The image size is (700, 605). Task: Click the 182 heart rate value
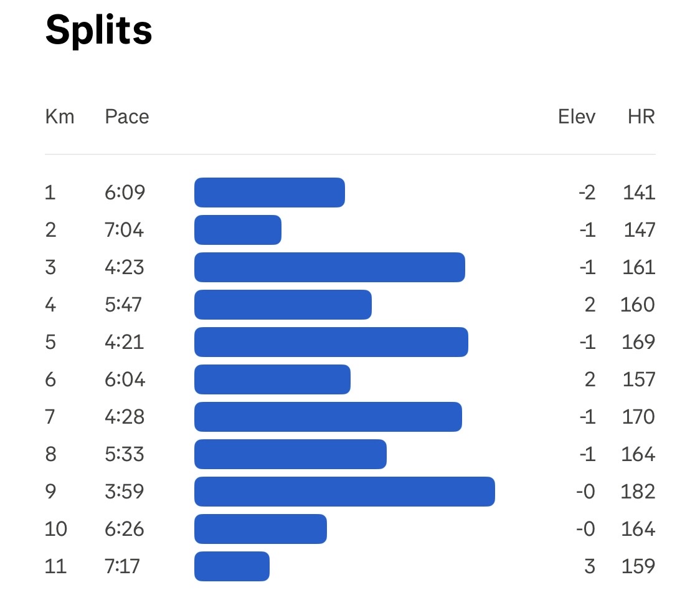638,492
